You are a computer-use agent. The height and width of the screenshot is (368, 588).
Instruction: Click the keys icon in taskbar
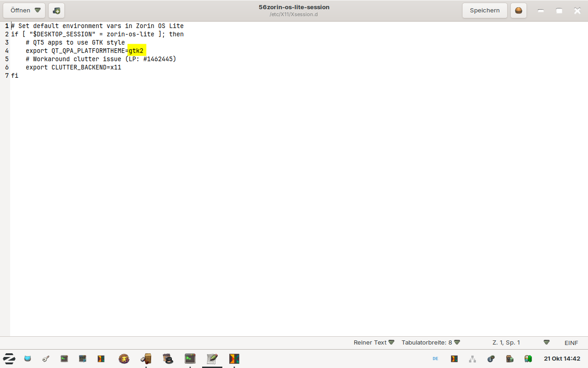tap(46, 359)
